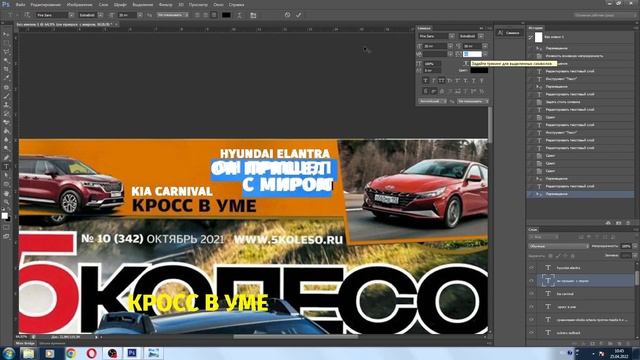Select the Hand tool in the toolbox
This screenshot has width=640, height=360.
point(6,193)
